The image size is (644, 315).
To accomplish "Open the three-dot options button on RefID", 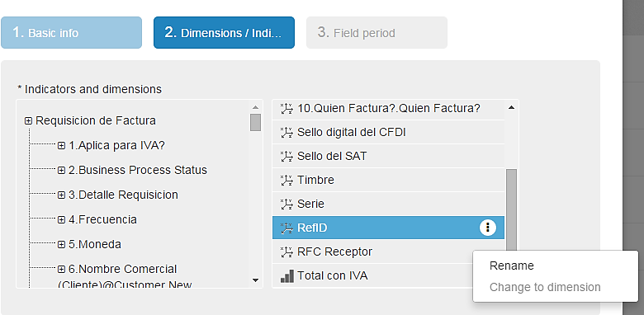I will [487, 228].
